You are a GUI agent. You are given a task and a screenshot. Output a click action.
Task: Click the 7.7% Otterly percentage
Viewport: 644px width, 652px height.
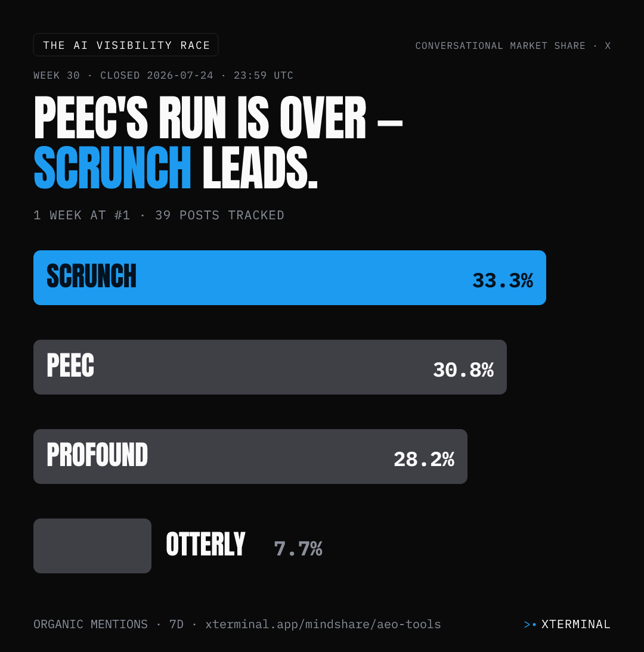click(x=298, y=548)
